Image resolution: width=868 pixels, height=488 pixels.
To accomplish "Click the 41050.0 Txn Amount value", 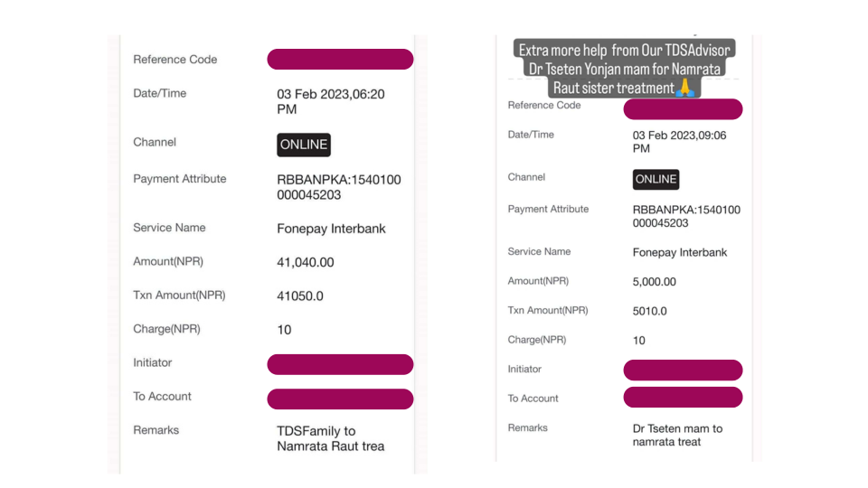I will (x=300, y=296).
